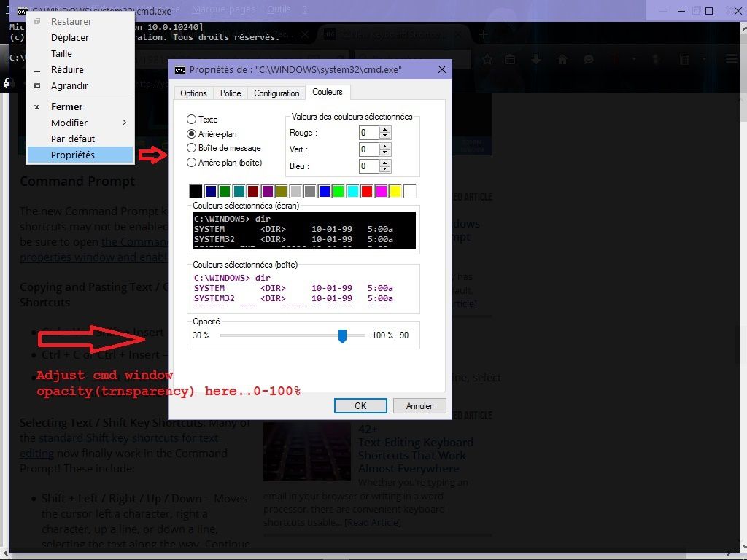Switch to the Options tab

click(x=193, y=93)
